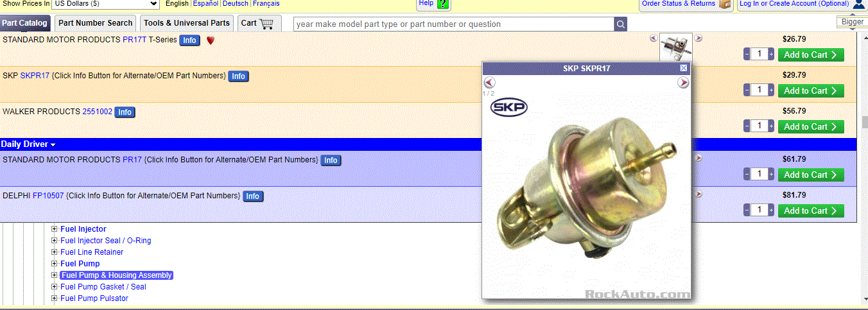Expand Fuel Injector Seal / O-Ring node
The image size is (868, 310).
coord(55,241)
